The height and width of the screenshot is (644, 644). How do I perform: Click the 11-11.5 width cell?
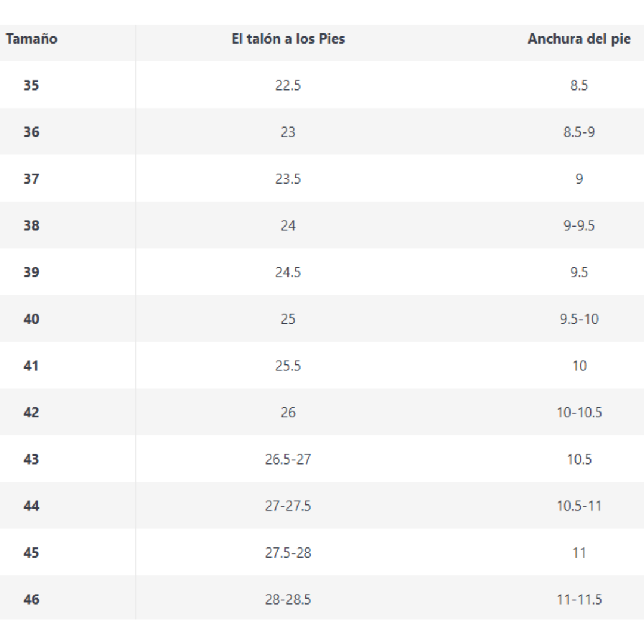[x=579, y=600]
